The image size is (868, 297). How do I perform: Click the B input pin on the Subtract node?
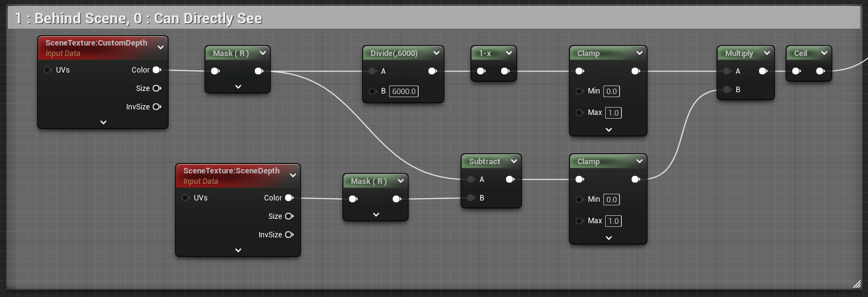(471, 198)
